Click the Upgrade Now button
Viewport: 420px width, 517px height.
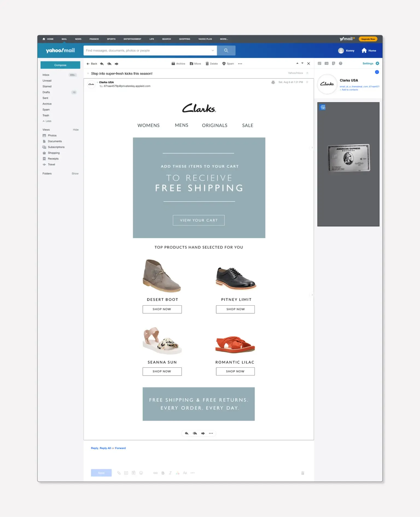pos(368,39)
